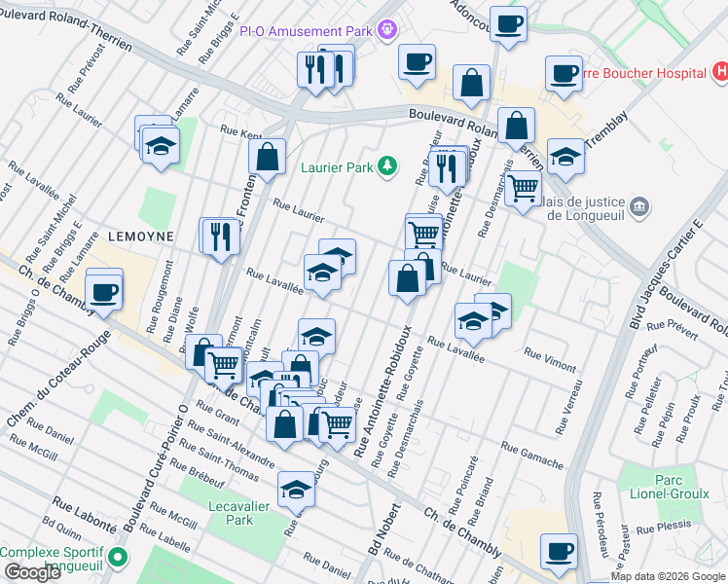This screenshot has height=584, width=728.
Task: Select the Parc Lionel-Groulx label
Action: tap(669, 487)
